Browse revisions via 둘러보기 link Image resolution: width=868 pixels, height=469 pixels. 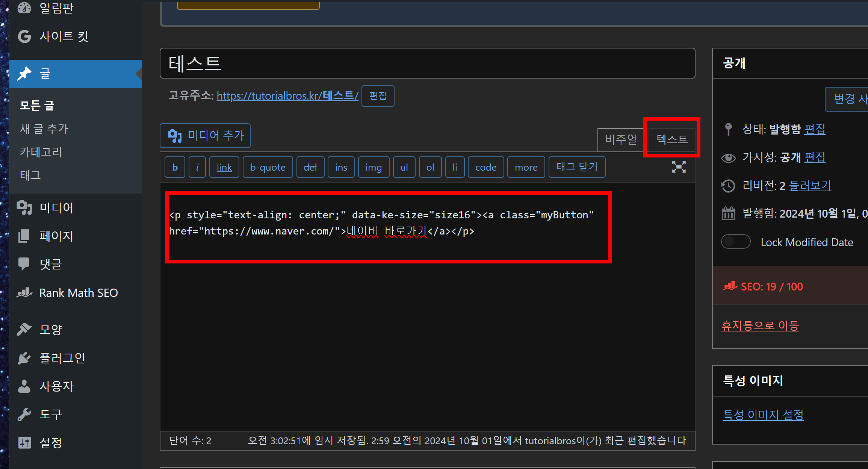click(810, 185)
